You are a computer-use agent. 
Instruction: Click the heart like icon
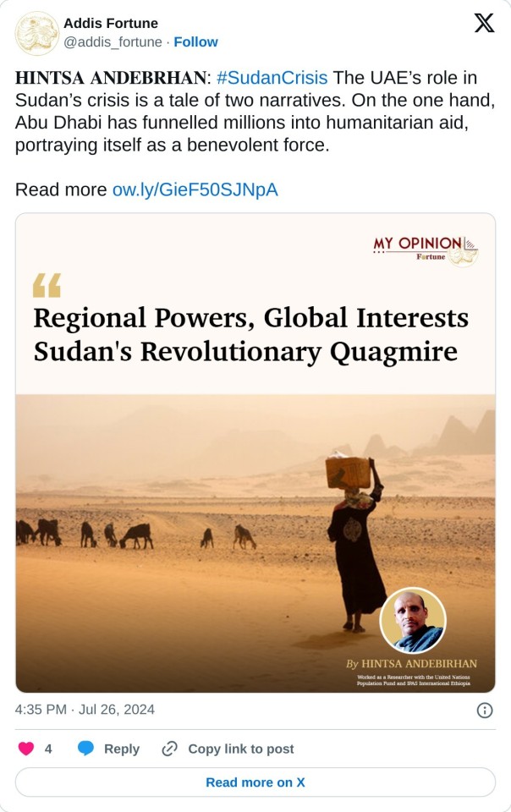[x=26, y=749]
